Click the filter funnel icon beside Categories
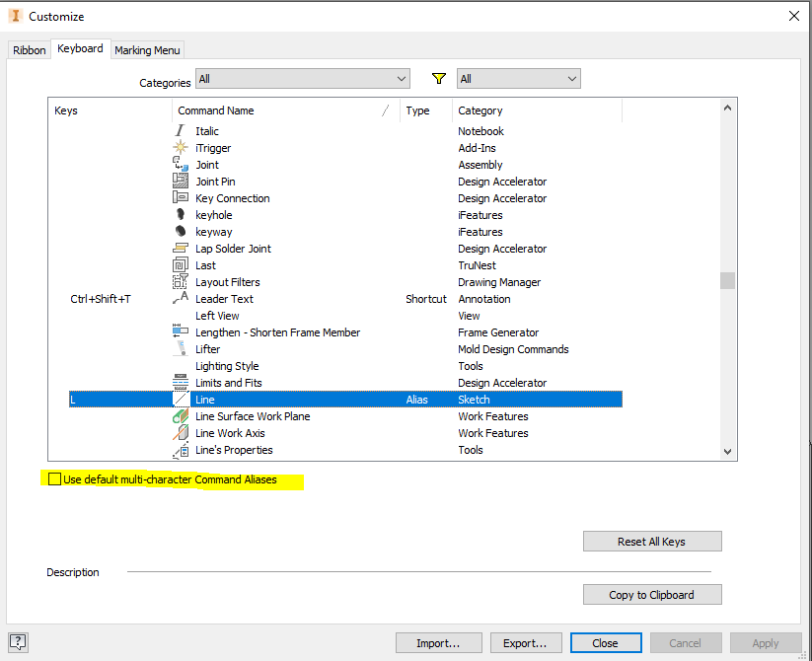812x661 pixels. (x=438, y=78)
